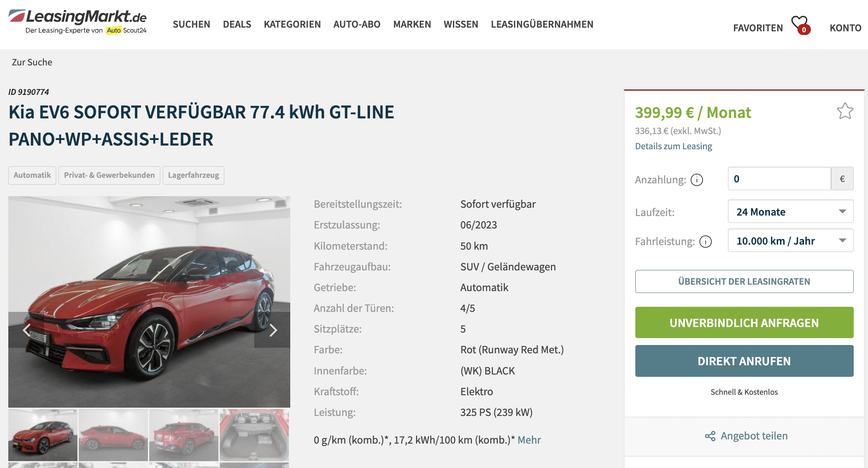The width and height of the screenshot is (868, 468).
Task: Open the Laufzeit 24 Monate dropdown
Action: tap(791, 211)
